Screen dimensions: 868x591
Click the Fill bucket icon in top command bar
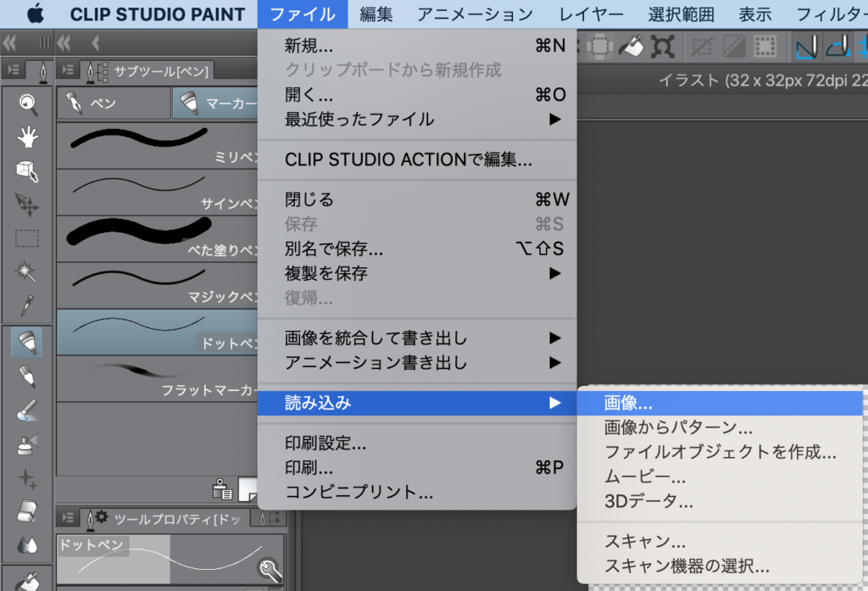tap(631, 47)
